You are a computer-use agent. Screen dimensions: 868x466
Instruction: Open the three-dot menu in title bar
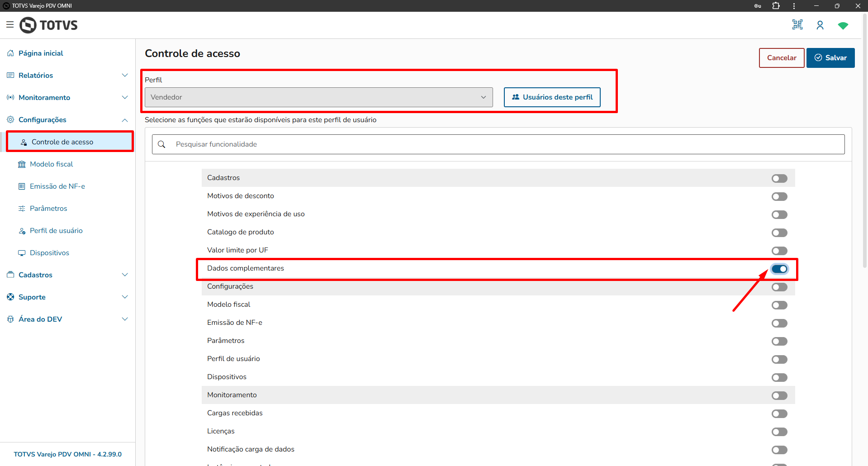[794, 6]
